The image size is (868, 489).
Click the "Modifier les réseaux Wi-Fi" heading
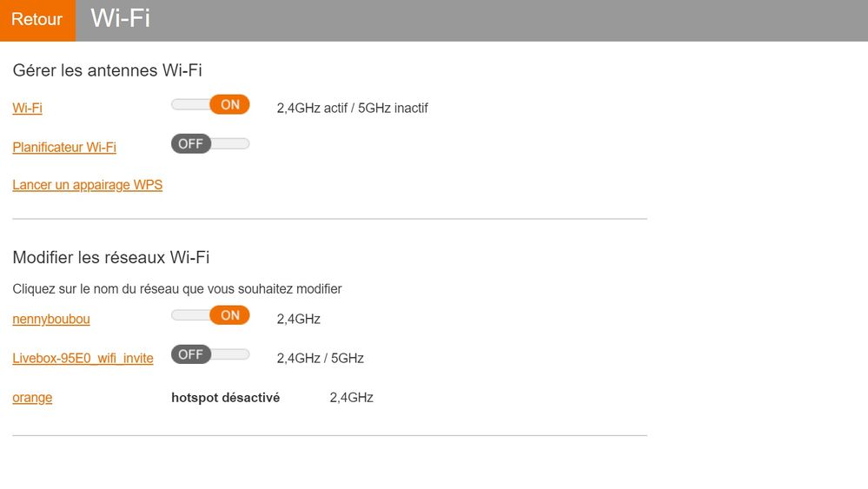pos(110,257)
